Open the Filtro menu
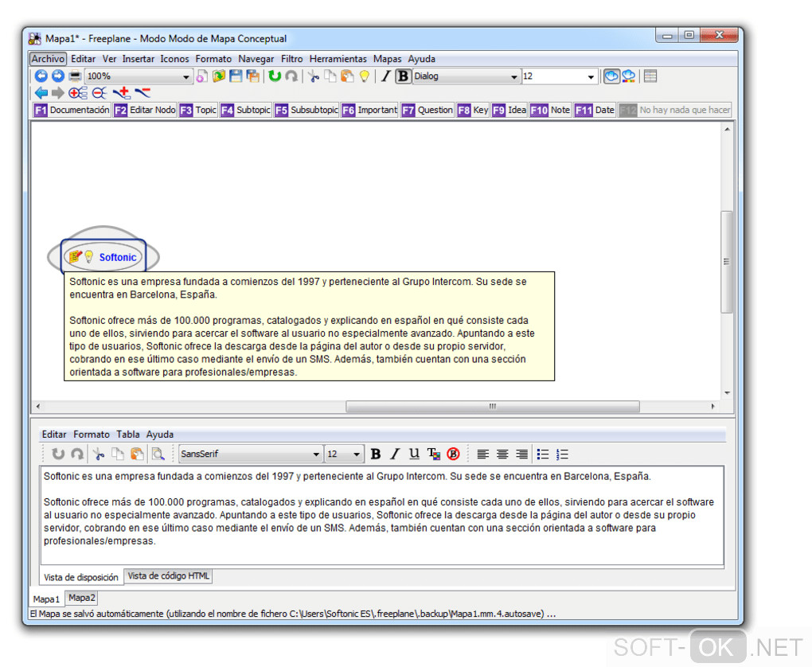The height and width of the screenshot is (667, 812). tap(292, 59)
